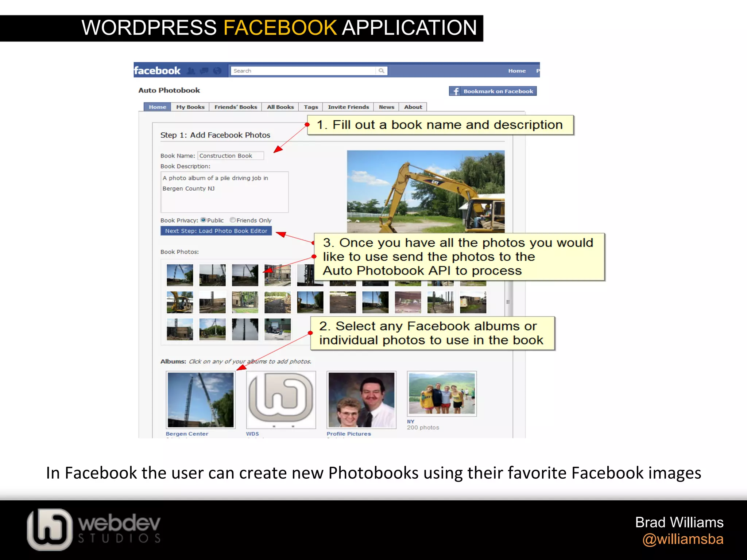
Task: Click the large excavator preview photo
Action: [x=426, y=191]
